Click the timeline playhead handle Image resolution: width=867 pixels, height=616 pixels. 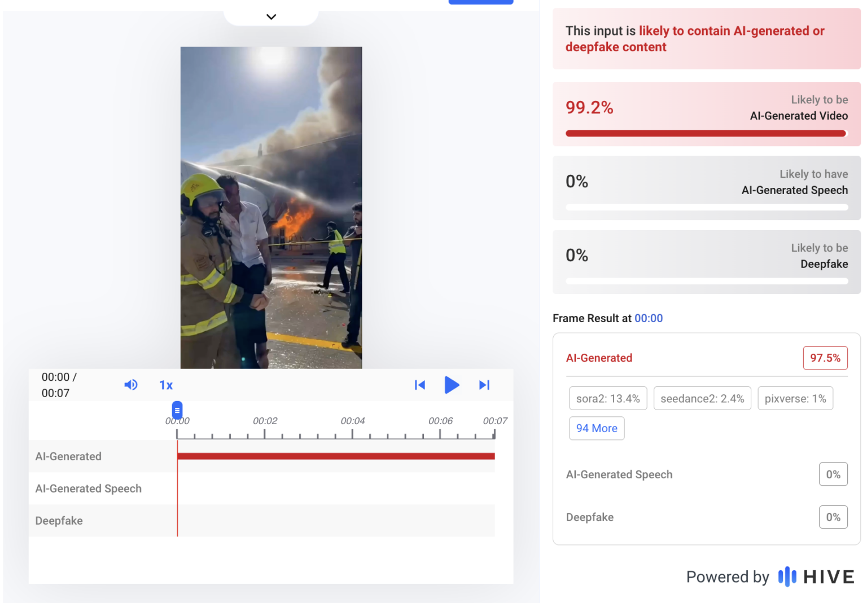coord(177,410)
